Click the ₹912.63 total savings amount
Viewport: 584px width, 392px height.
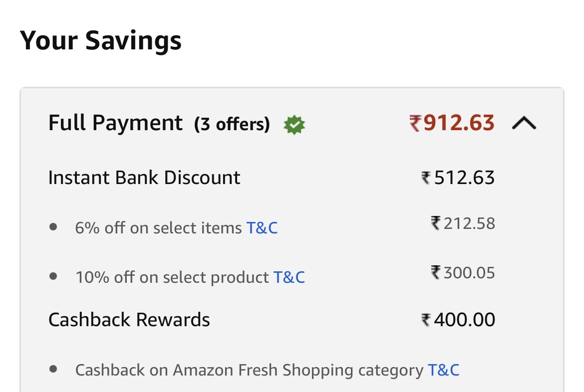pos(452,123)
